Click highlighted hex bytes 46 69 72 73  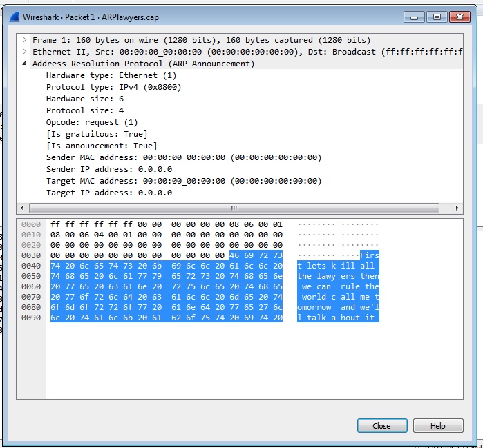(256, 255)
